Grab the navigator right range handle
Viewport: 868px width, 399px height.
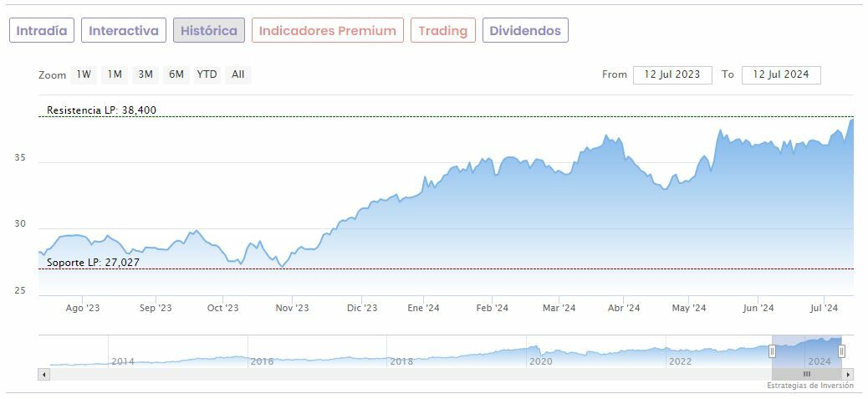pyautogui.click(x=842, y=351)
